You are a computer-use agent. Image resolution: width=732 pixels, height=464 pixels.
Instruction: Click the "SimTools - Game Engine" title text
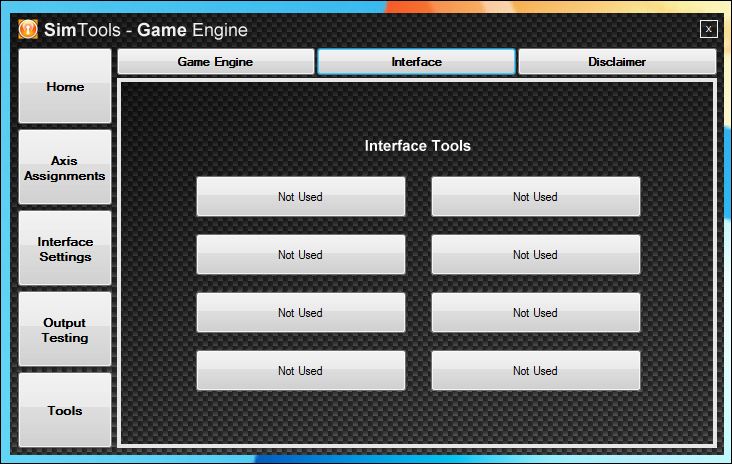146,30
